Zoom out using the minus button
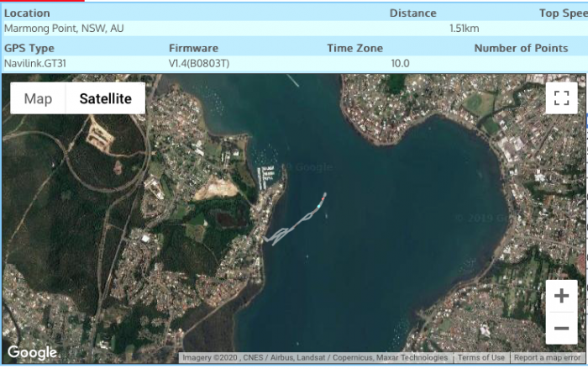 pos(561,328)
